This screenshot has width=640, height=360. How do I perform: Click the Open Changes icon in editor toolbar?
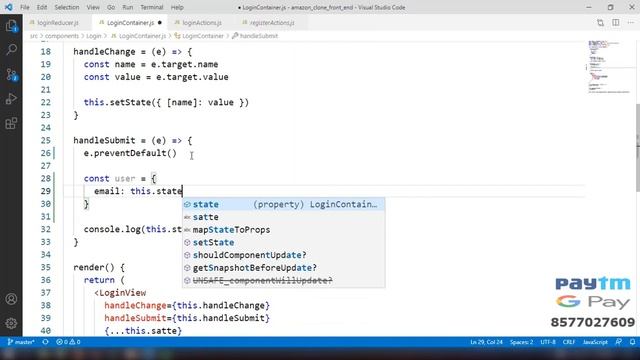coord(600,23)
